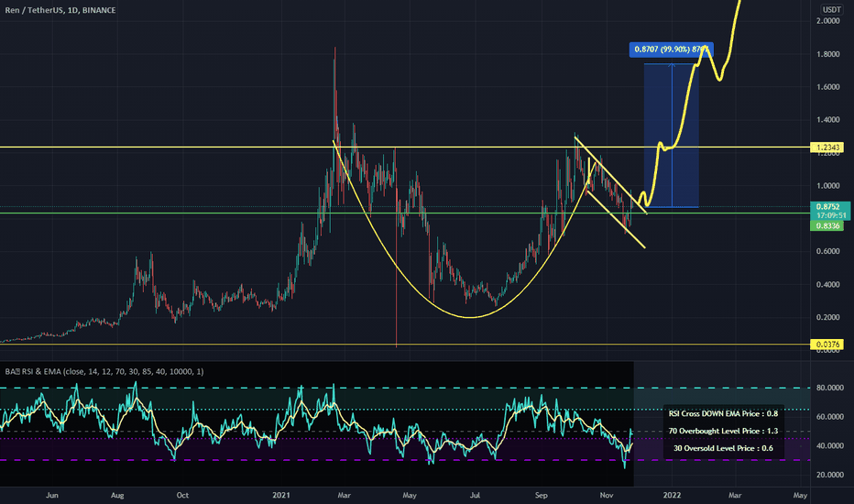854x504 pixels.
Task: Select the 0.8707 (99.90%) measurement label
Action: (x=671, y=49)
